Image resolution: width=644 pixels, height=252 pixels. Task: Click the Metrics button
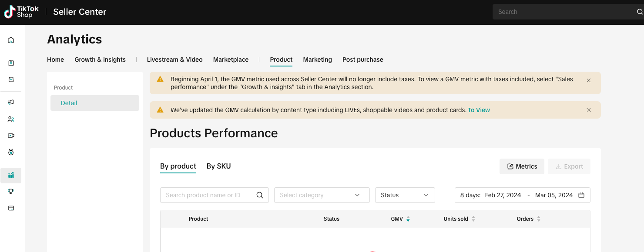(x=522, y=166)
